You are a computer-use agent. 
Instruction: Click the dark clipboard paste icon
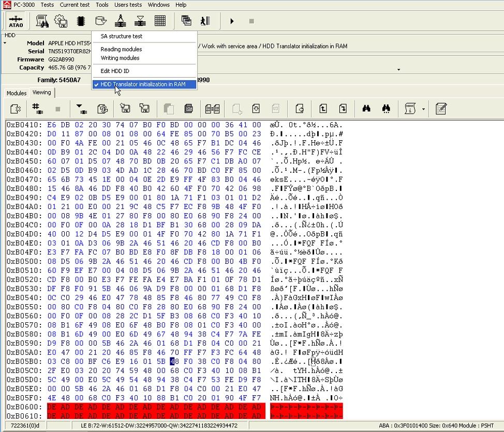pyautogui.click(x=189, y=109)
